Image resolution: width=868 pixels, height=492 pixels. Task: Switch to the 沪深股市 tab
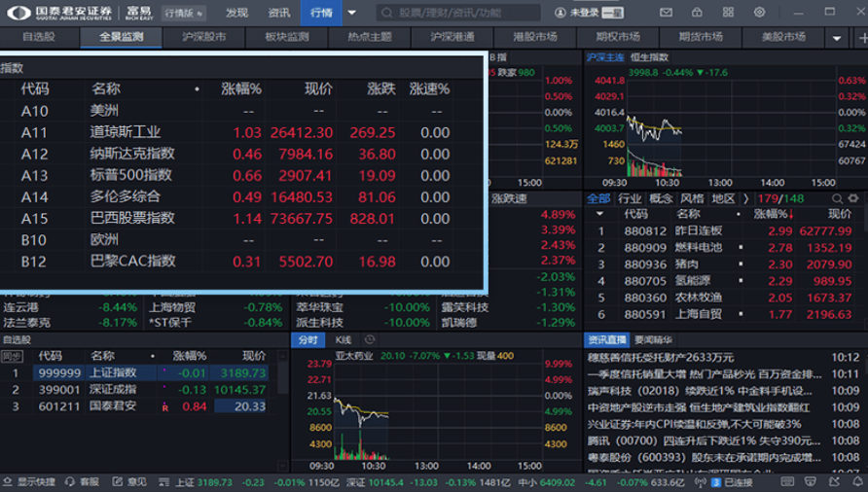[203, 37]
